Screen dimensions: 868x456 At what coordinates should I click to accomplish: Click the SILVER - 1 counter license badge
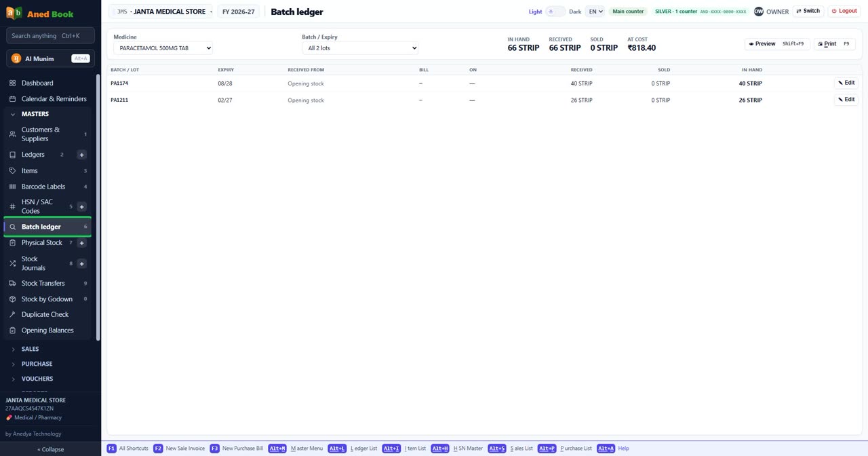(701, 12)
